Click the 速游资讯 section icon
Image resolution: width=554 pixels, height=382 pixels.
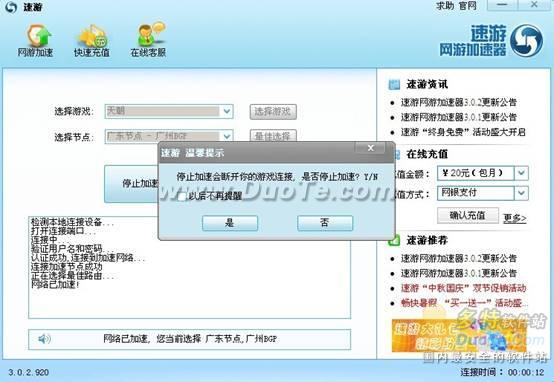tap(394, 84)
